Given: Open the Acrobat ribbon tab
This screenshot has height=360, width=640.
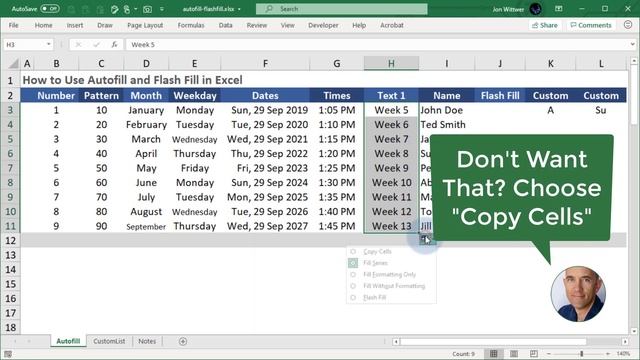Looking at the screenshot, I should click(391, 25).
